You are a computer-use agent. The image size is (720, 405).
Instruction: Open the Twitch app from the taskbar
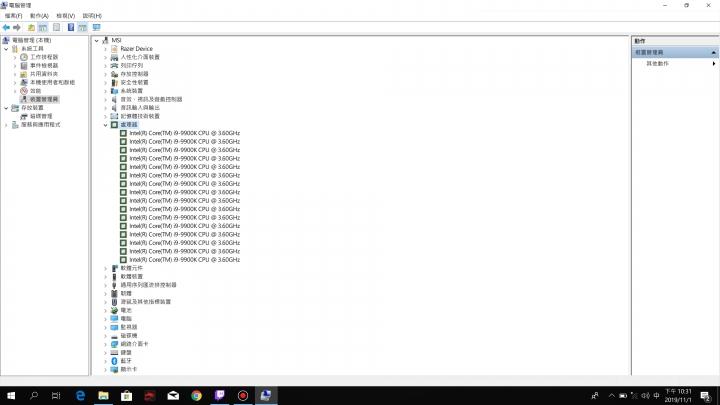219,395
